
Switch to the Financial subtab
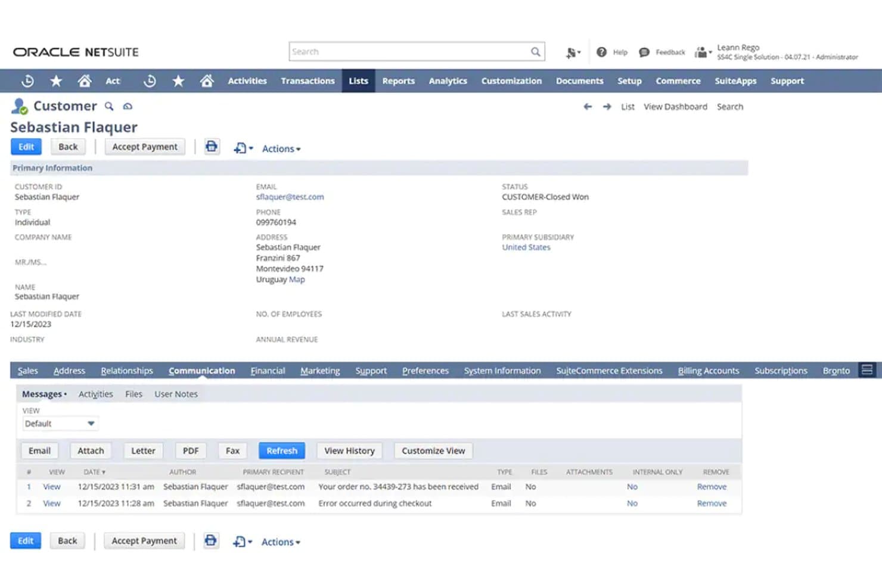click(268, 371)
